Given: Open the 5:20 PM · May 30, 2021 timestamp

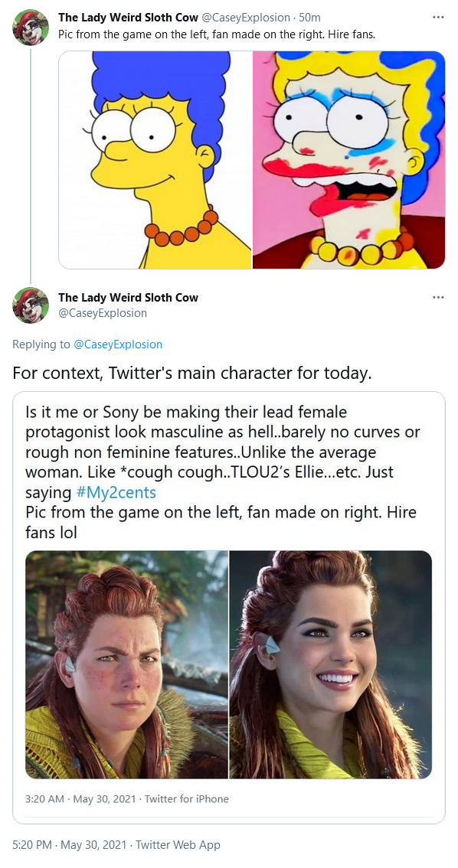Looking at the screenshot, I should (x=69, y=845).
